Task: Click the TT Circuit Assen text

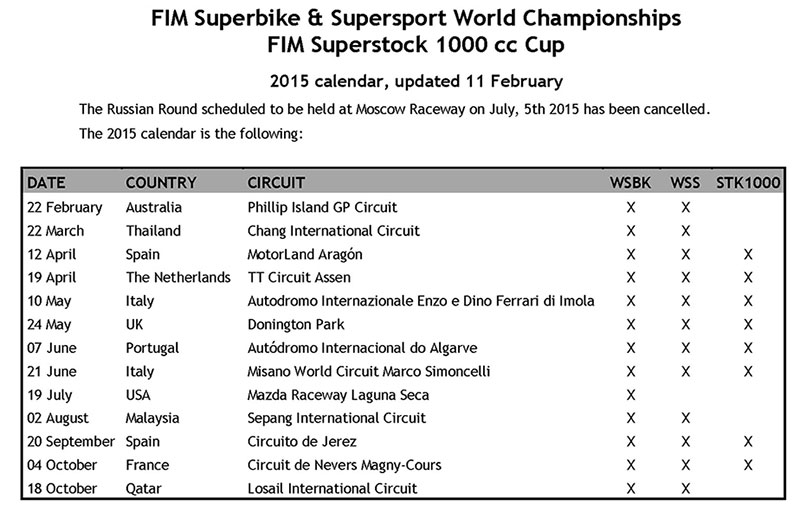Action: (x=299, y=278)
